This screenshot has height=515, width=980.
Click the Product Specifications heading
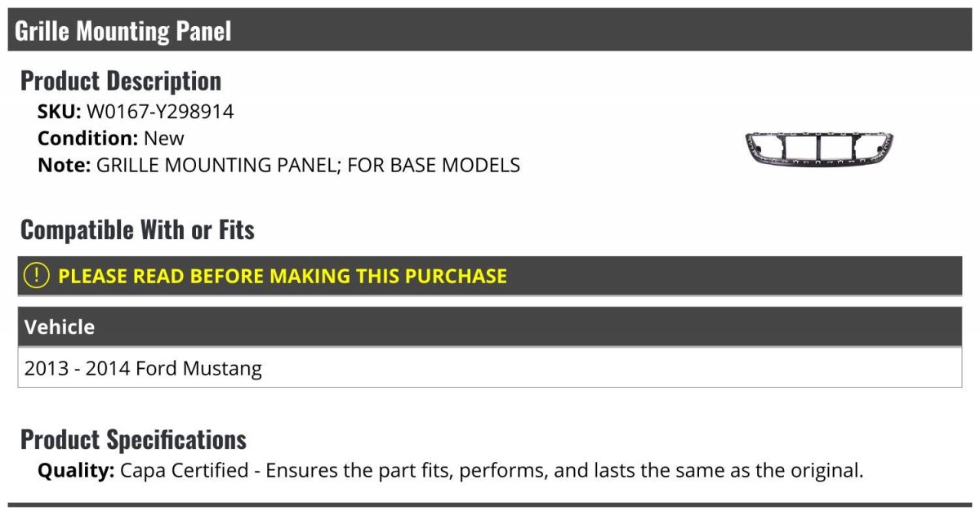click(x=133, y=440)
